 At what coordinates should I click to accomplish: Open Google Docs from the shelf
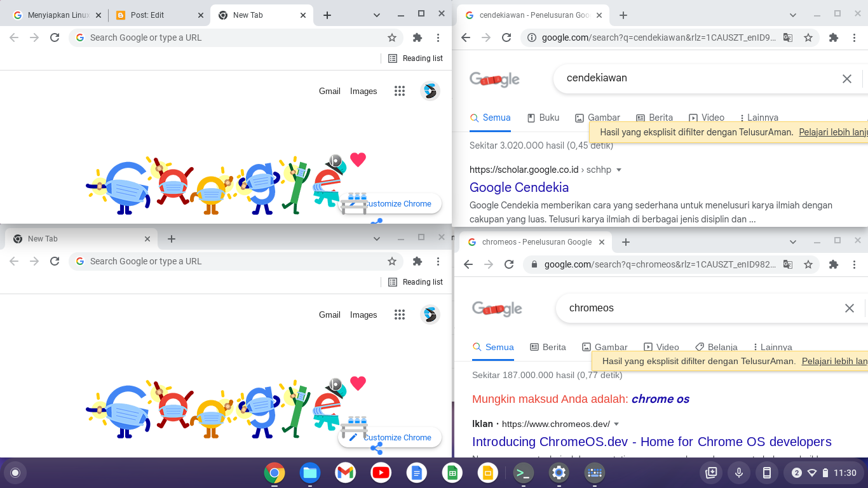tap(417, 473)
